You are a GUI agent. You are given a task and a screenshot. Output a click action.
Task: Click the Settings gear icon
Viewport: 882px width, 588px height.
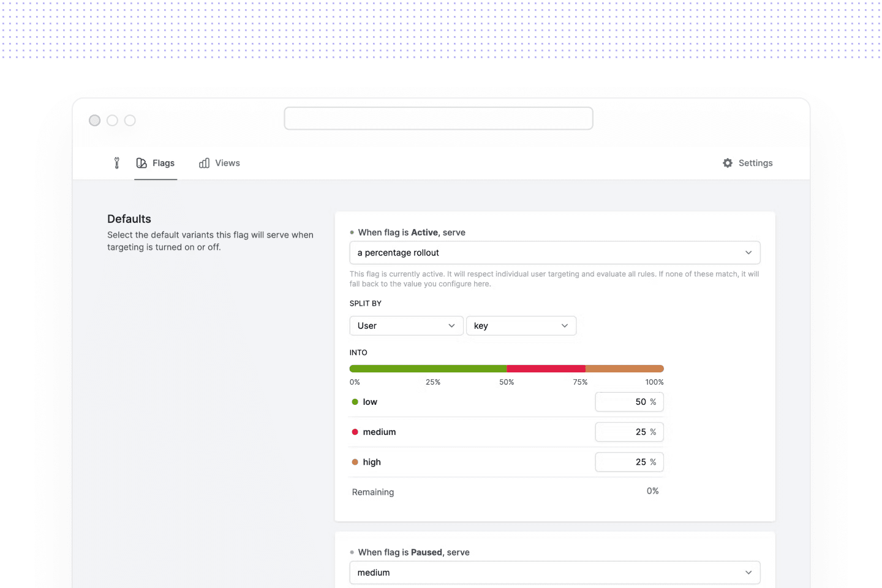pos(728,163)
